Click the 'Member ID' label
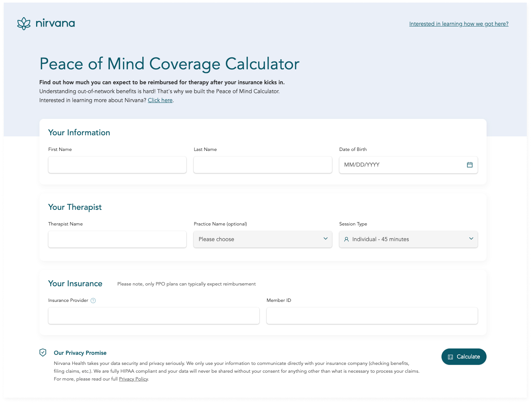 [x=279, y=300]
